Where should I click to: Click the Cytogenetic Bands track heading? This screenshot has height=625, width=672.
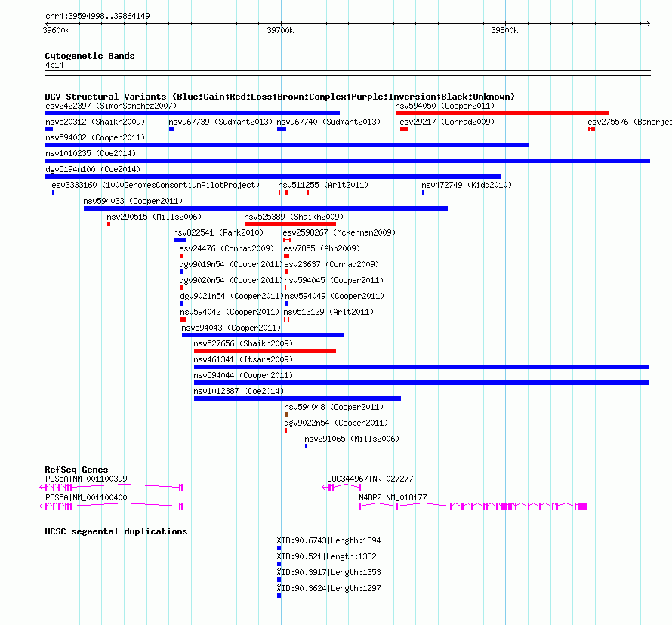(90, 56)
